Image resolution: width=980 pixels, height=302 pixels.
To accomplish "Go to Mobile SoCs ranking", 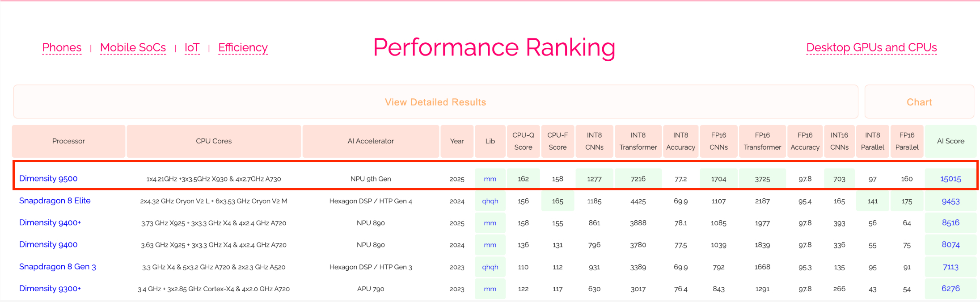I will tap(133, 47).
